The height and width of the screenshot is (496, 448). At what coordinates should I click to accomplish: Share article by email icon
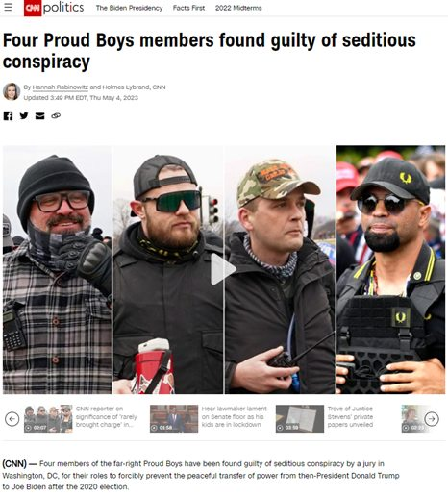pyautogui.click(x=39, y=115)
